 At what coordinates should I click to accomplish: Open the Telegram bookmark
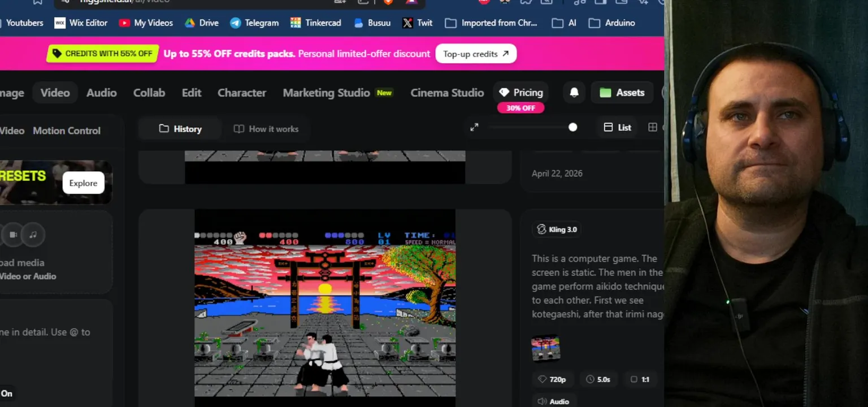(x=254, y=23)
